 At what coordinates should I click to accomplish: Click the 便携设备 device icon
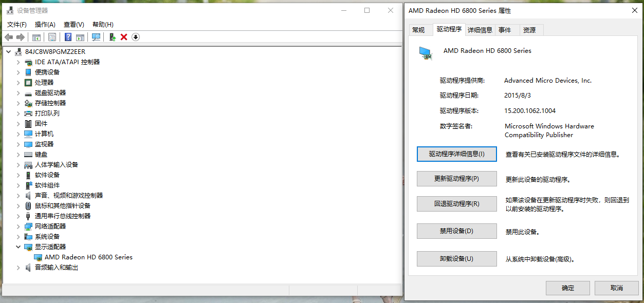[28, 72]
